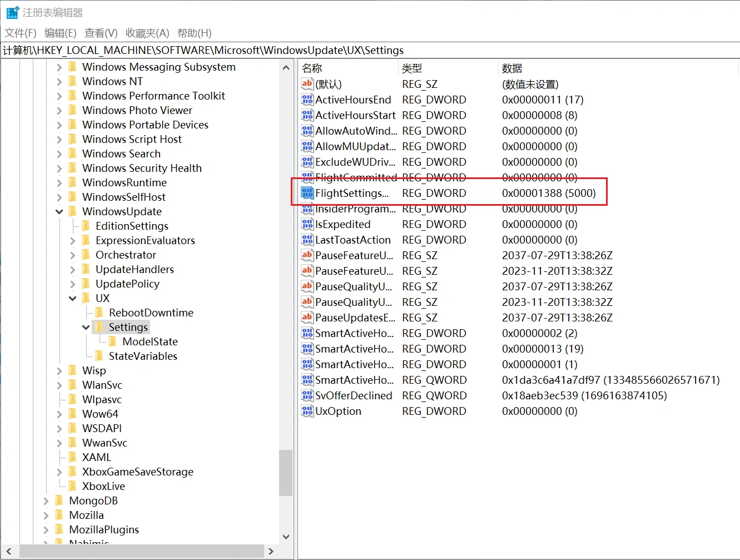Viewport: 740px width, 560px height.
Task: Expand the MongoDB key node
Action: pos(46,501)
